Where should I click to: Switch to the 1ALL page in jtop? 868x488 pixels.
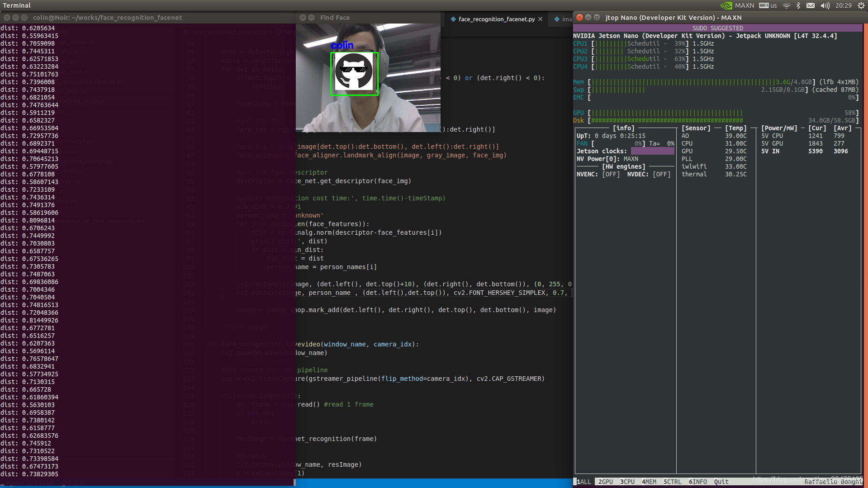[x=583, y=482]
